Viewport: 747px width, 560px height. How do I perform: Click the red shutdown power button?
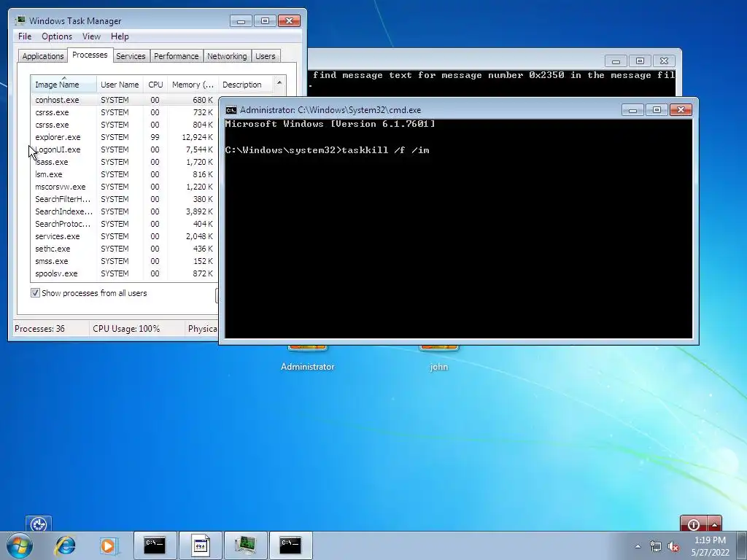(x=694, y=524)
